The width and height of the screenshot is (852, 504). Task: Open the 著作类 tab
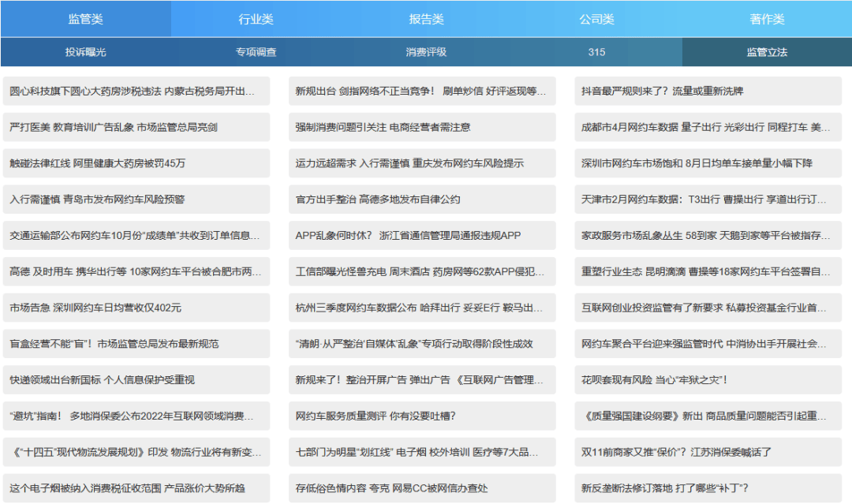coord(767,19)
